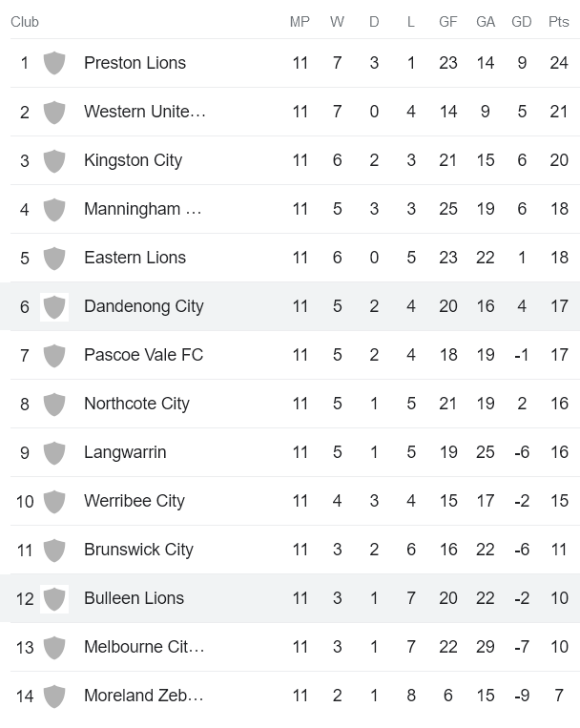
Task: Open the Brunswick City team link
Action: click(x=138, y=550)
